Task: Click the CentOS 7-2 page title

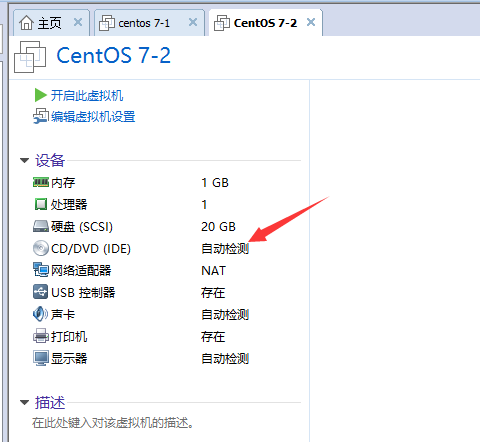Action: tap(114, 55)
